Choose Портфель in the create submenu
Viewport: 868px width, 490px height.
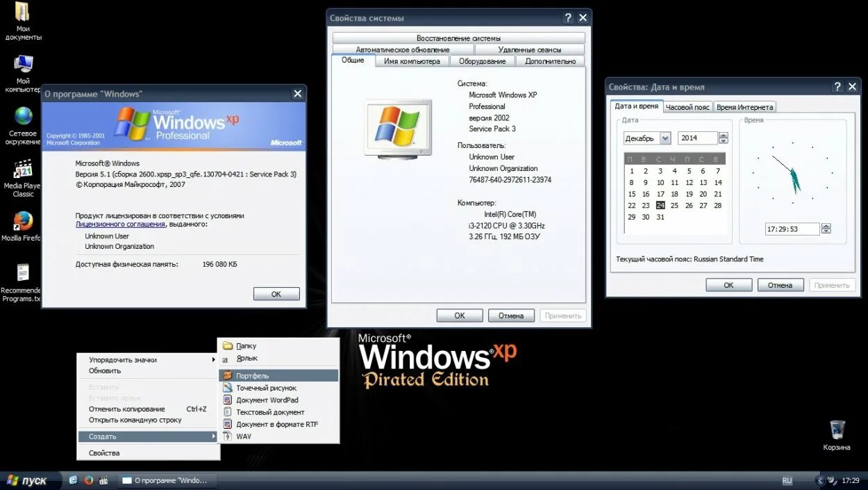tap(278, 375)
